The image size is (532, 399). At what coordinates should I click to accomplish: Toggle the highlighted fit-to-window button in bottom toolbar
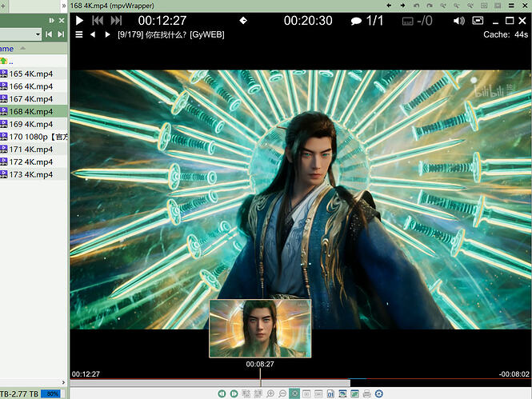coord(294,393)
